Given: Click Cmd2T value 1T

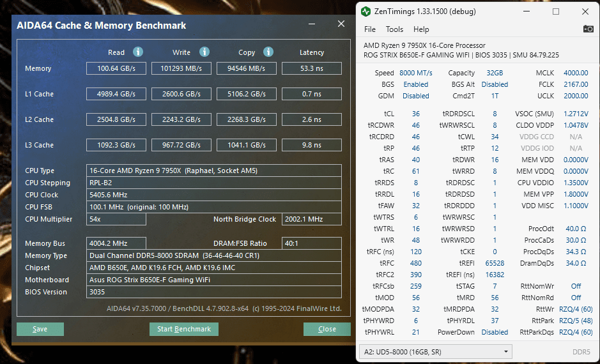Looking at the screenshot, I should click(x=495, y=96).
